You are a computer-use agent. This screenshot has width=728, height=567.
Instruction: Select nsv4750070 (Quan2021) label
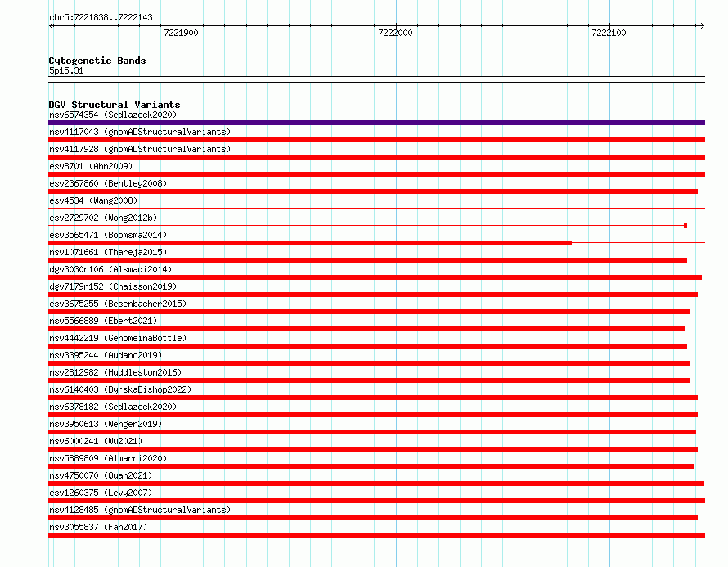pyautogui.click(x=101, y=475)
